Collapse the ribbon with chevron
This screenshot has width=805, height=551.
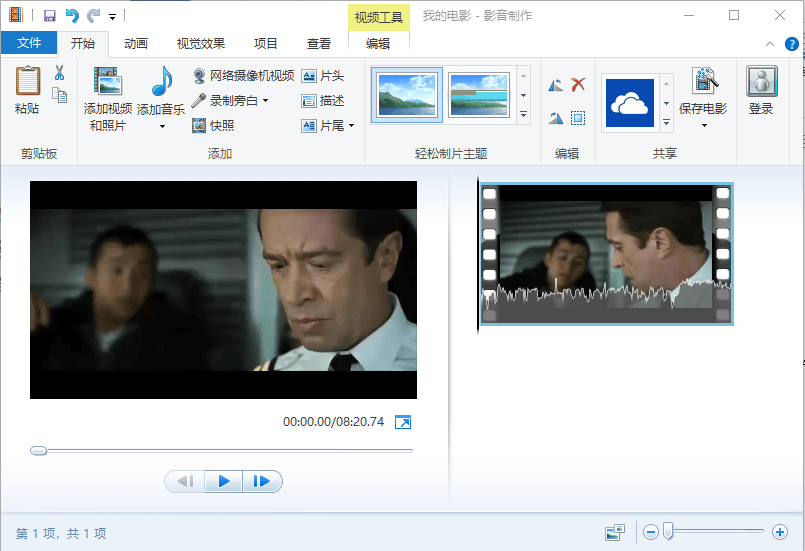coord(770,44)
